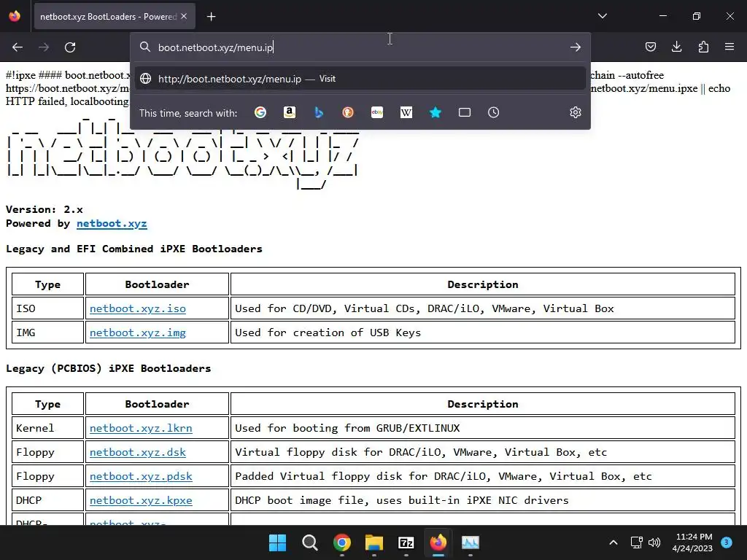
Task: Close the netboot.xyz BootLoaders tab
Action: coord(184,16)
